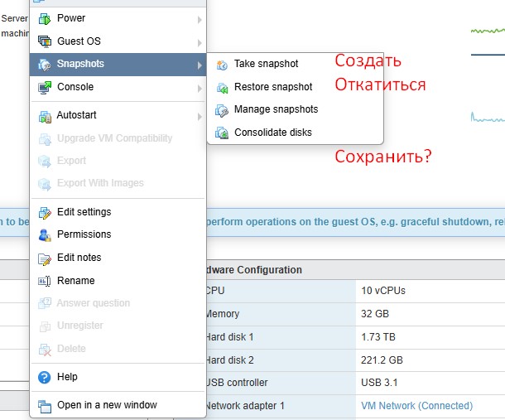Click the Guest OS icon
Viewport: 505px width, 420px height.
tap(45, 41)
